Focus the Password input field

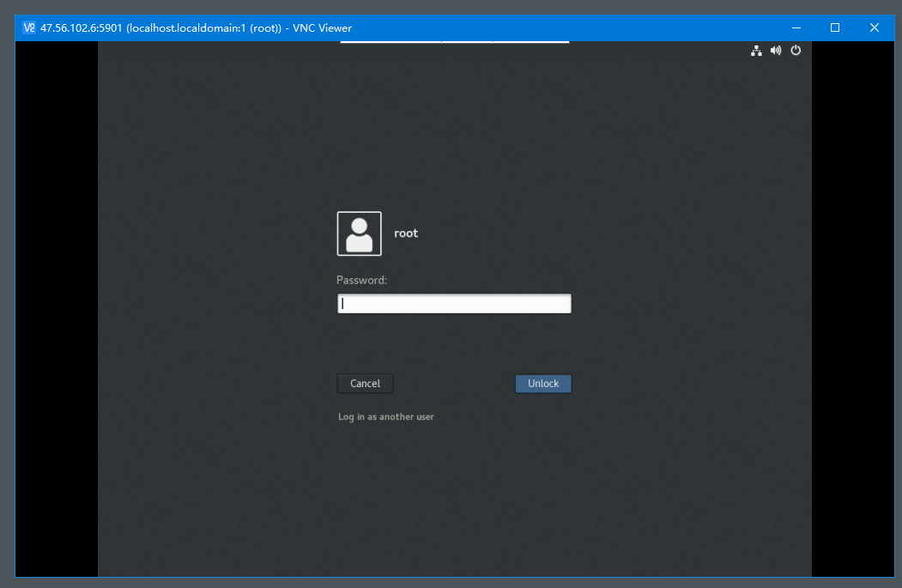click(454, 304)
